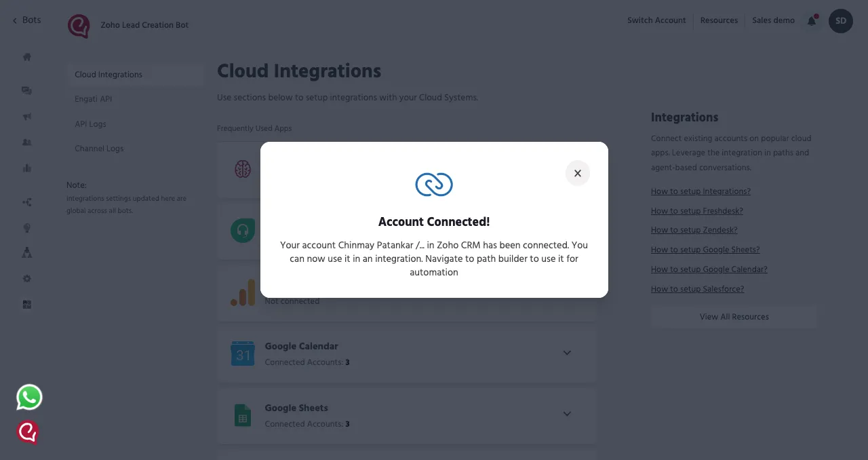Viewport: 868px width, 460px height.
Task: Open the users sidebar icon
Action: click(x=27, y=142)
